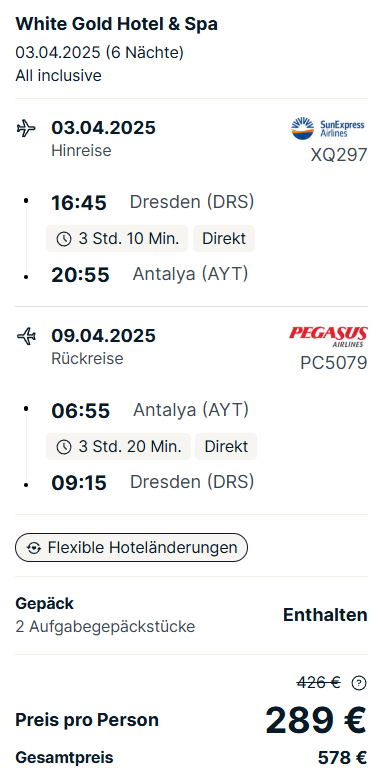Click the outbound flight airplane icon
Image resolution: width=379 pixels, height=780 pixels.
(26, 128)
